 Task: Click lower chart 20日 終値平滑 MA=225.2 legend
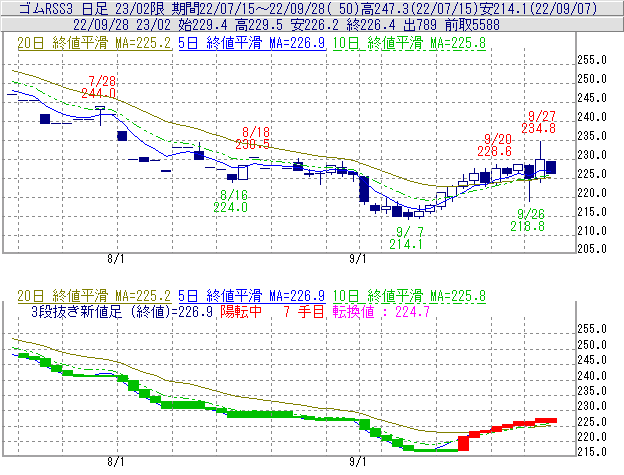(x=94, y=296)
